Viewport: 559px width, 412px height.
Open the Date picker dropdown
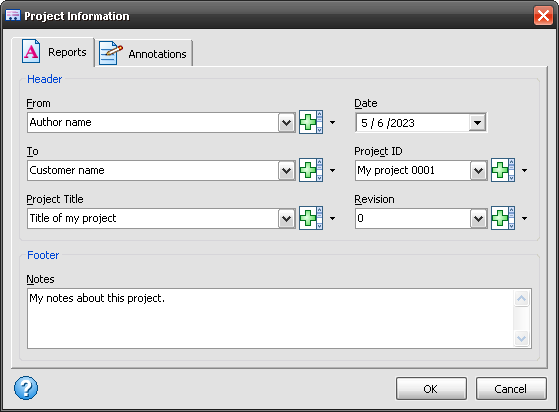tap(477, 123)
